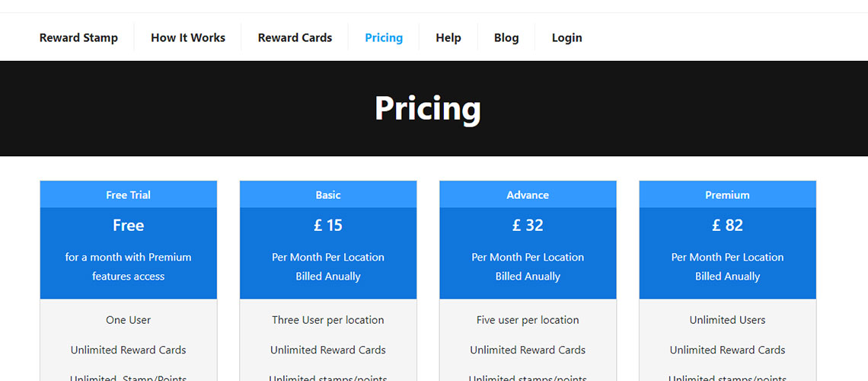Image resolution: width=868 pixels, height=381 pixels.
Task: Click 'Three User per location' feature
Action: 328,320
